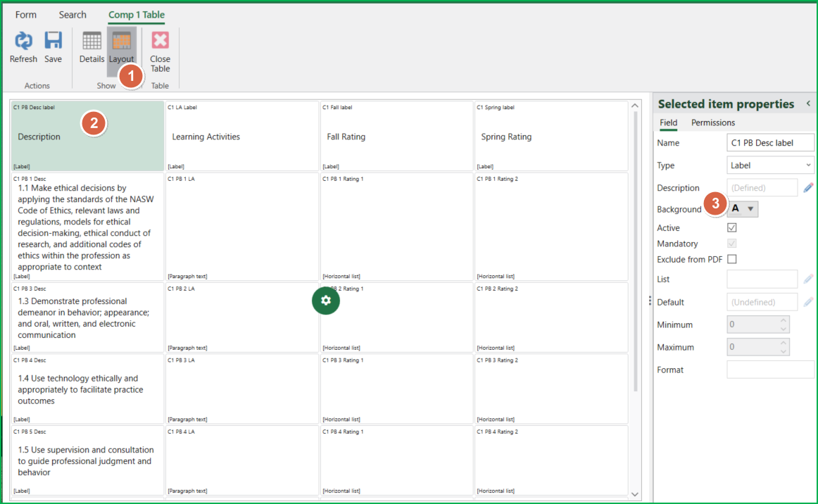Click the Refresh icon
The width and height of the screenshot is (818, 504).
(23, 41)
